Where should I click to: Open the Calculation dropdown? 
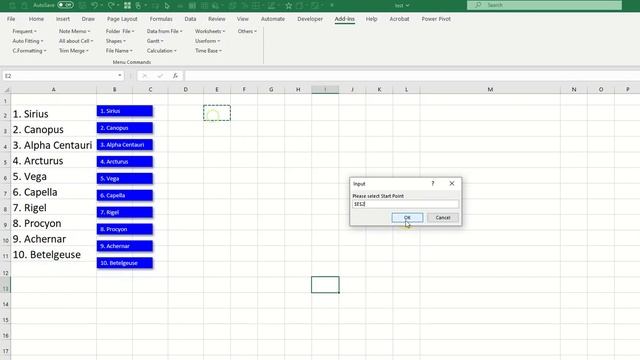tap(162, 51)
